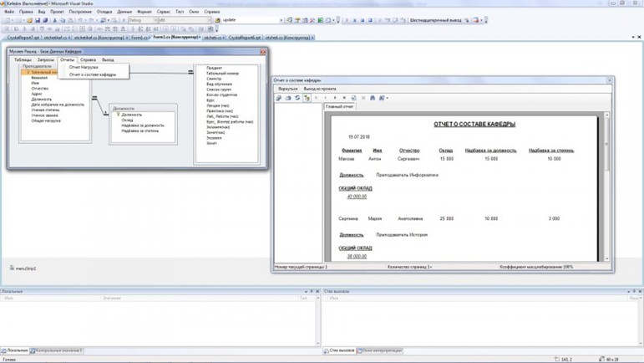Click the Refresh icon in report viewer toolbar

[297, 98]
